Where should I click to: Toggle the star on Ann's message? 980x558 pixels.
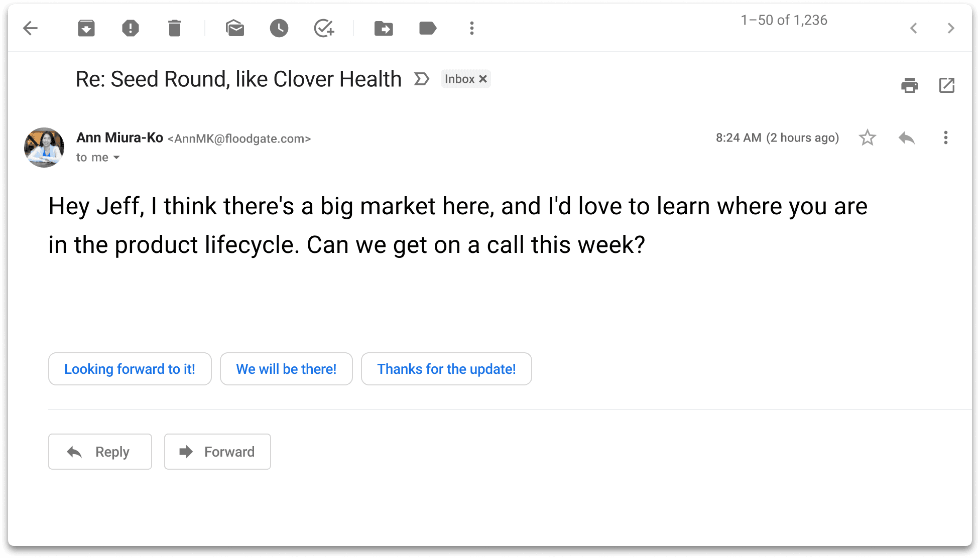coord(868,137)
